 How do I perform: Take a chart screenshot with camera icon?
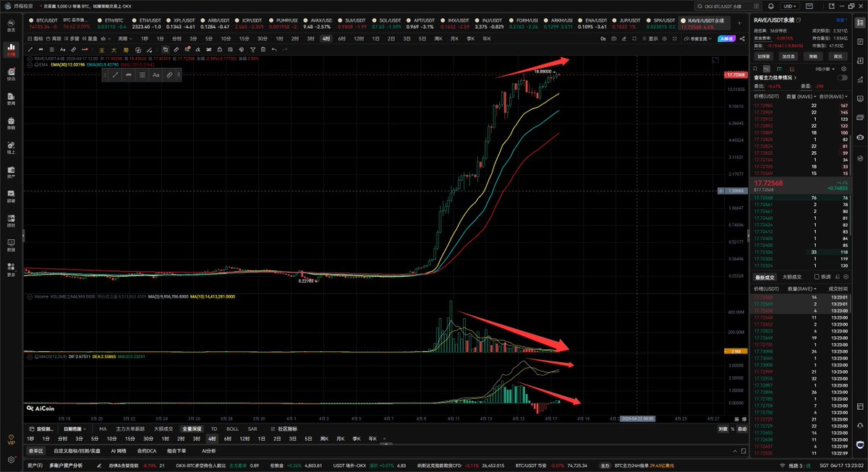point(614,38)
